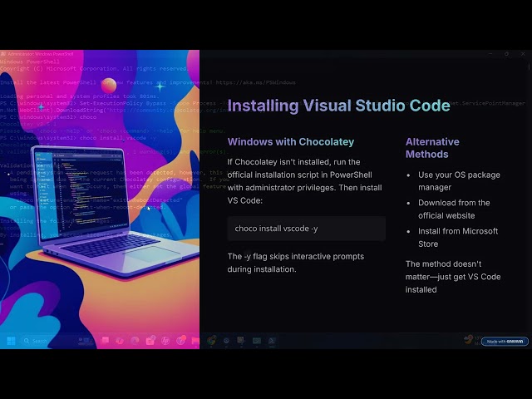This screenshot has width=532, height=399.
Task: Click the 'Use your OS package manager' bullet
Action: tap(459, 181)
